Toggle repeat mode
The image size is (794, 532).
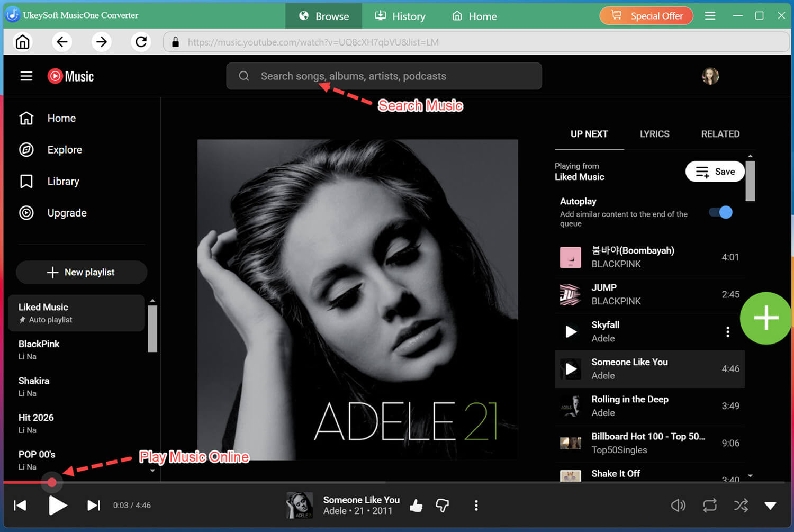coord(710,506)
